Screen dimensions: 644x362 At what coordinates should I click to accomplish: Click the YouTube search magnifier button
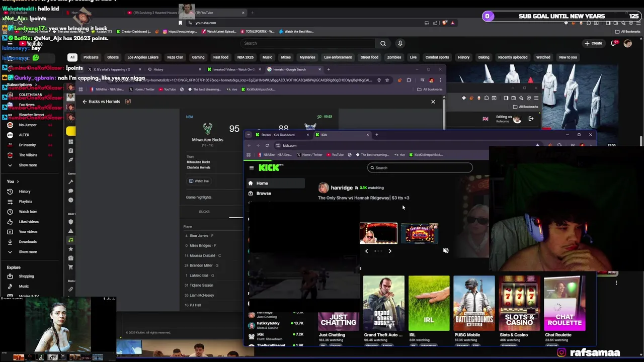click(383, 43)
